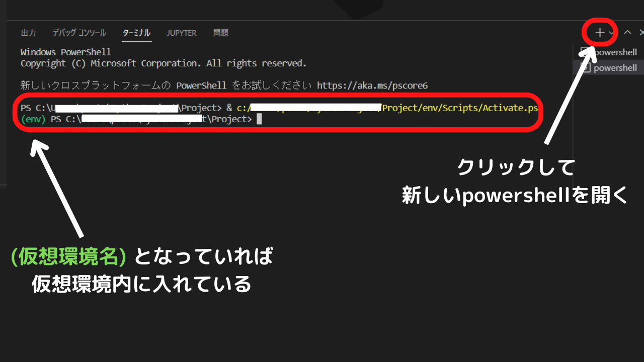Click the Copyright Microsoft Corporation line
Image resolution: width=644 pixels, height=362 pixels.
pos(164,63)
